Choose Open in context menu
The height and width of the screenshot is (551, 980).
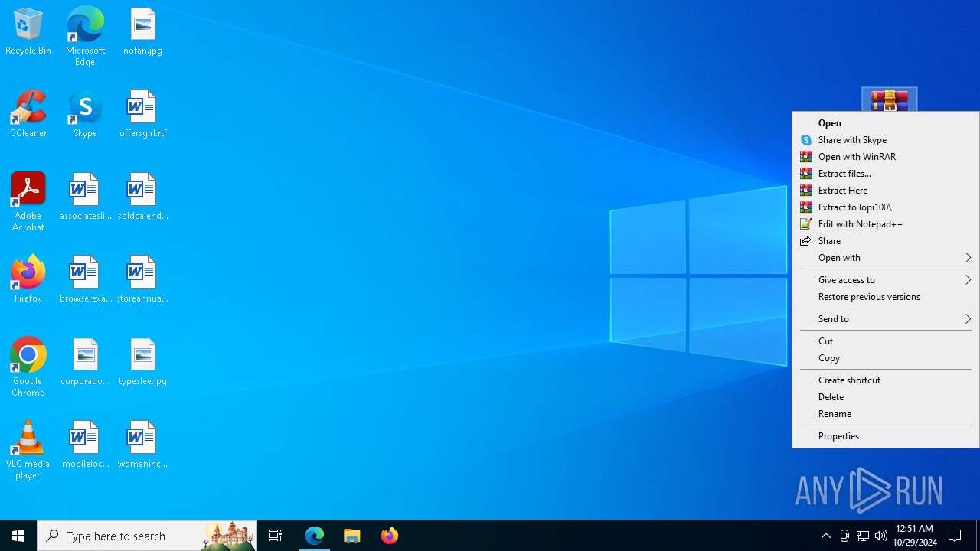[x=886, y=123]
